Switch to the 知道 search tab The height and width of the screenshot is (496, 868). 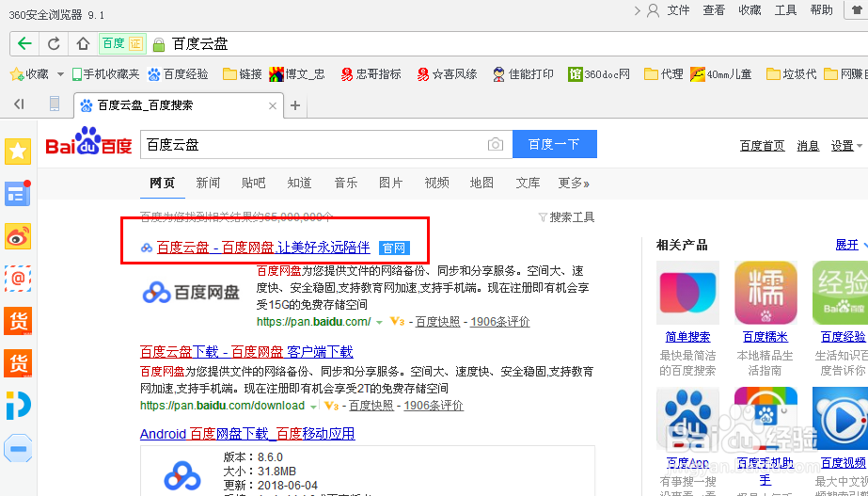(299, 183)
